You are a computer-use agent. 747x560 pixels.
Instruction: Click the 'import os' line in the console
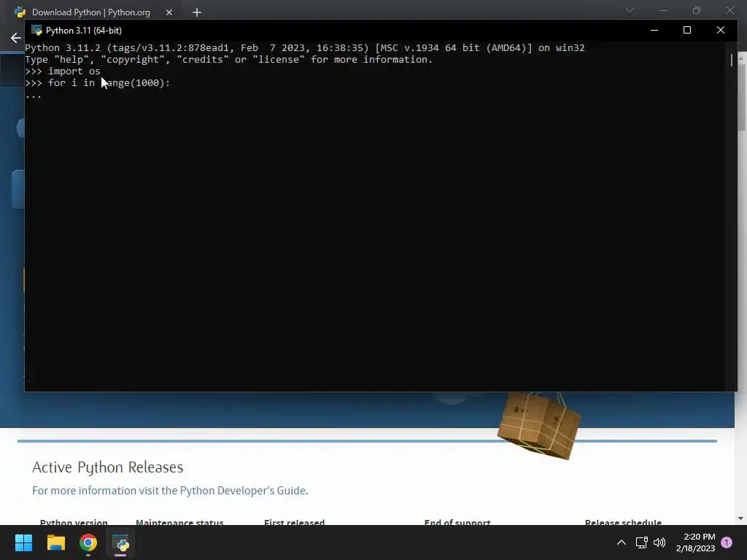[63, 71]
